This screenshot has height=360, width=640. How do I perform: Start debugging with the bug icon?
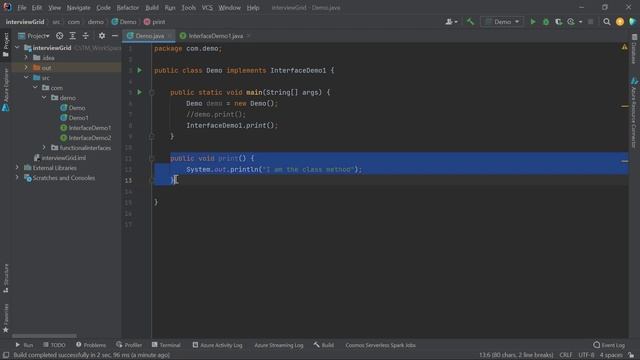(x=546, y=22)
